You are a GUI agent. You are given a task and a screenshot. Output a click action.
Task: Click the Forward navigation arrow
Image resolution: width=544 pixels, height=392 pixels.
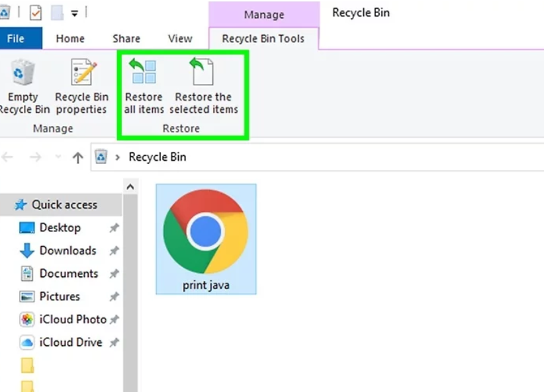pyautogui.click(x=36, y=157)
